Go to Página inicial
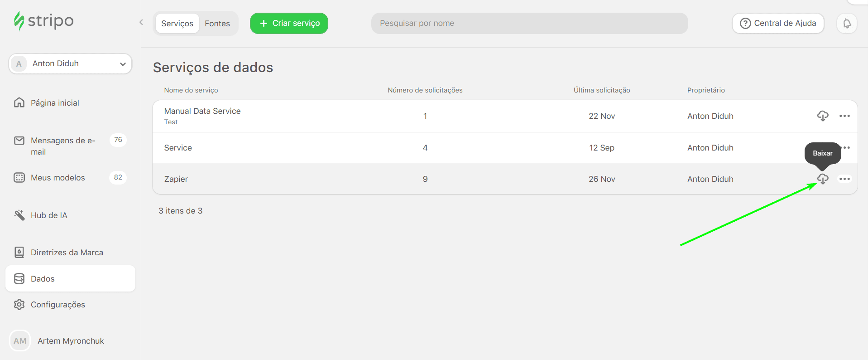Image resolution: width=868 pixels, height=360 pixels. (55, 103)
